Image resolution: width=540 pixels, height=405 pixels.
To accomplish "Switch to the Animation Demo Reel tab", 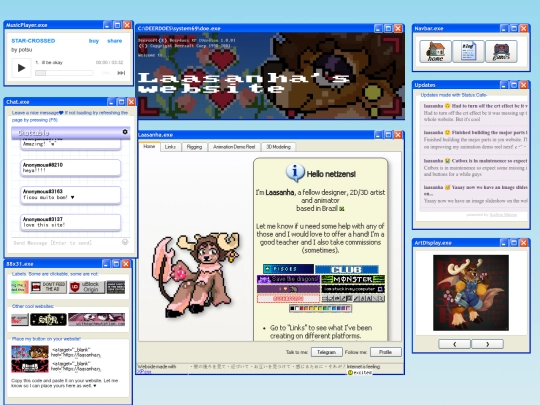I will pyautogui.click(x=234, y=147).
